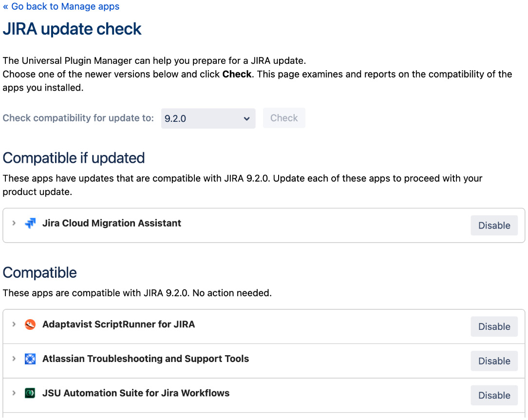Expand the Atlassian Troubleshooting and Support Tools row
Screen dimensions: 528x420
point(14,359)
